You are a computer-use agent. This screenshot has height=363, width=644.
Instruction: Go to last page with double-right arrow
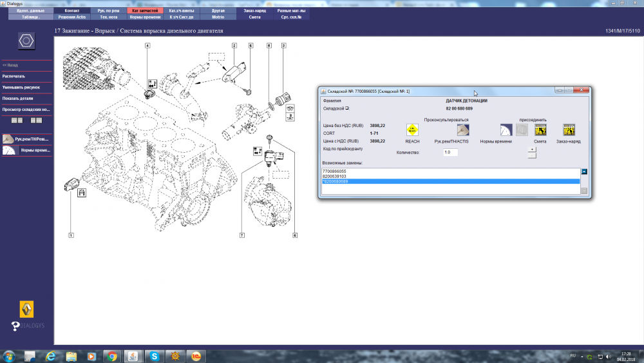(x=39, y=121)
